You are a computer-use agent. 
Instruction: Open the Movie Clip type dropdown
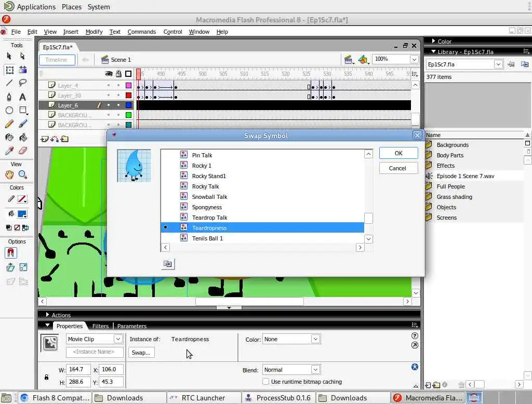(118, 339)
